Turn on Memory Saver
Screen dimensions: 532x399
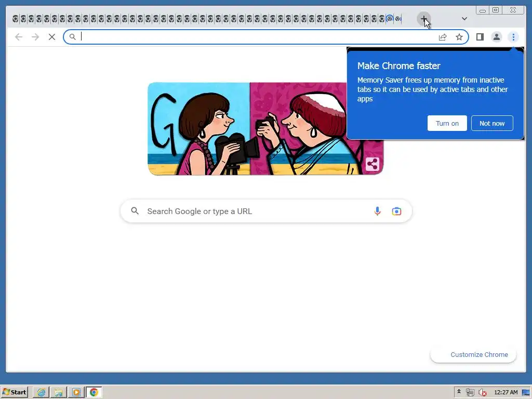(447, 123)
